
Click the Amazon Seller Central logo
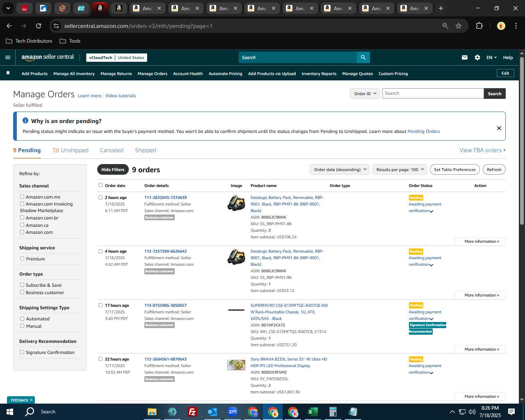click(x=48, y=57)
